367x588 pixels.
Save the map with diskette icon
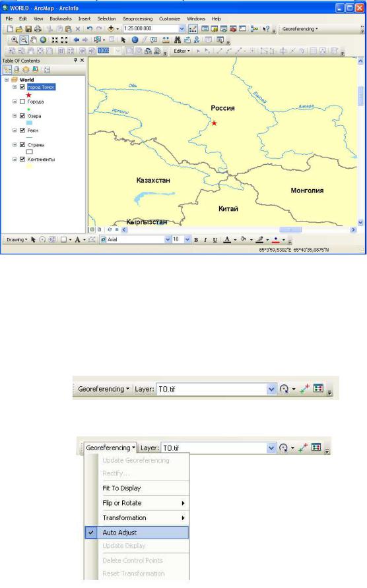click(28, 29)
